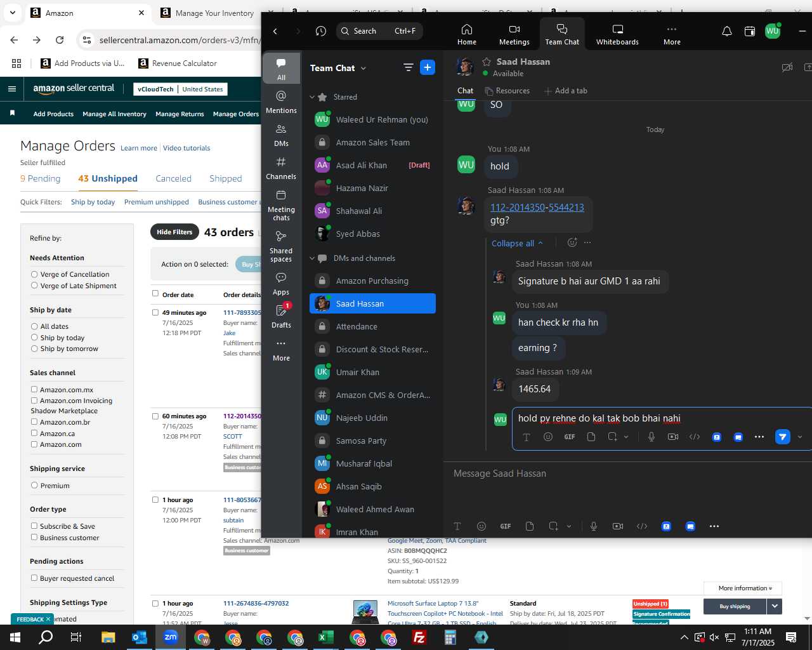Open Apps in Zoom sidebar

[x=281, y=284]
